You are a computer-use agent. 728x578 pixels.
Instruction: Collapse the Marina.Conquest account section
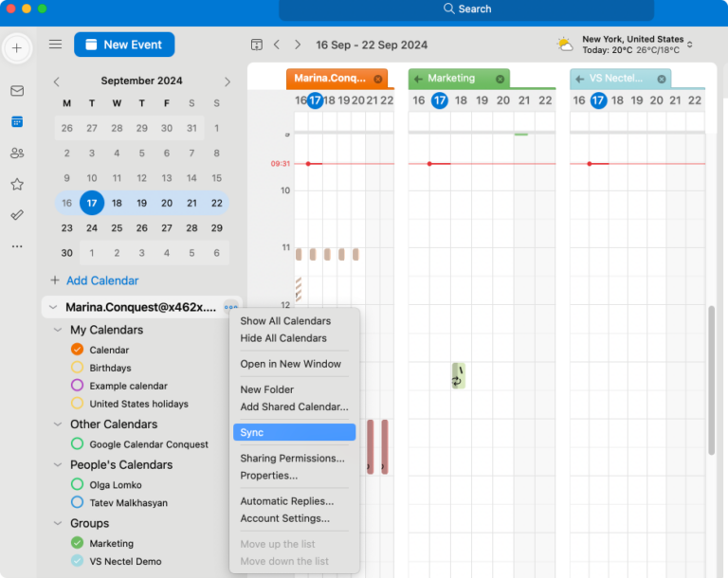(x=53, y=307)
